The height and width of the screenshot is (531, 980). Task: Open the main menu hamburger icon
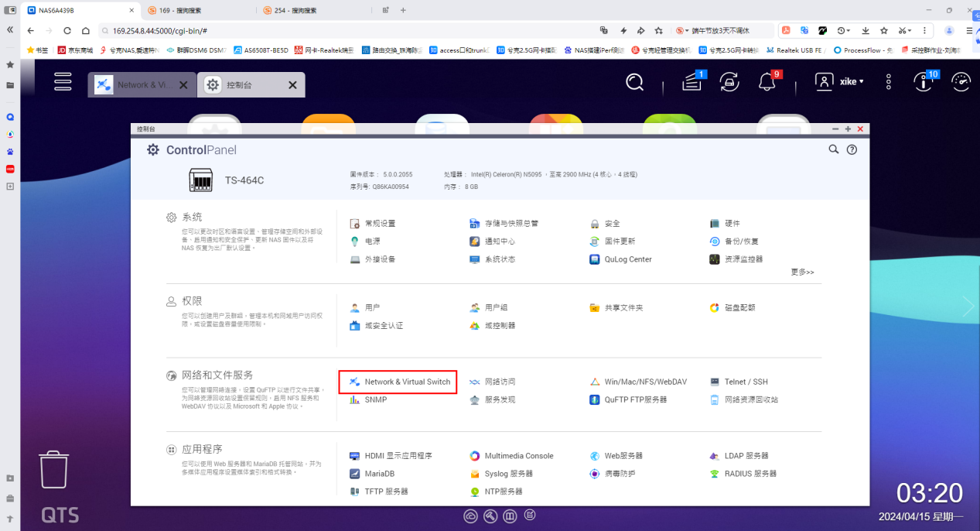[63, 81]
